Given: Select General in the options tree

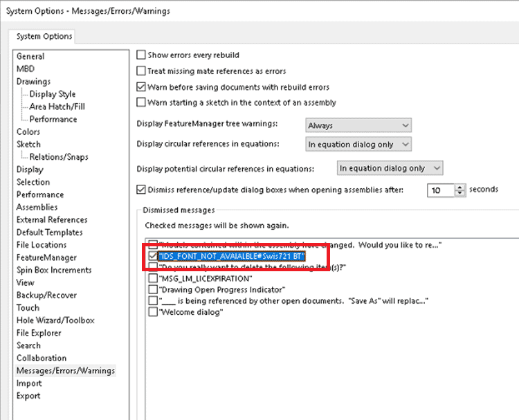Looking at the screenshot, I should point(30,56).
